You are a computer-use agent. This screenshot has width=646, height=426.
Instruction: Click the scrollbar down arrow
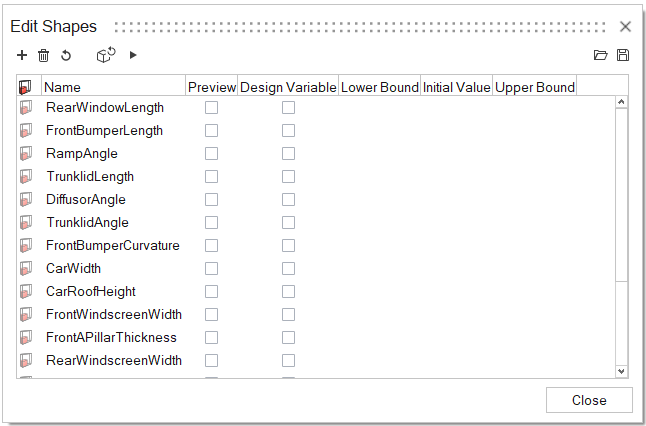[x=621, y=371]
